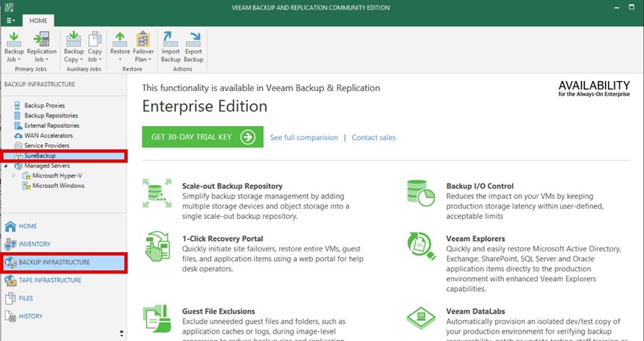Click the navigation pane overflow chevron
Image resolution: width=644 pixels, height=341 pixels.
pos(121,332)
